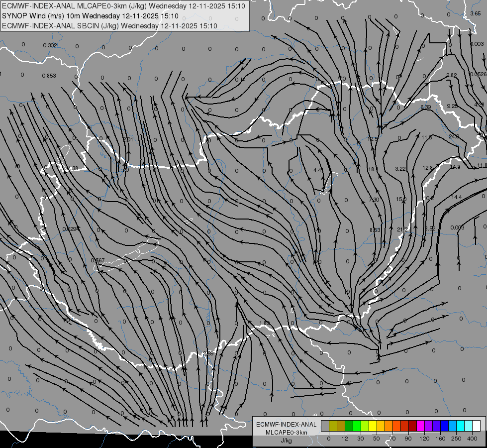The width and height of the screenshot is (487, 448).
Task: Click map value 0.0294
Action: [71, 229]
